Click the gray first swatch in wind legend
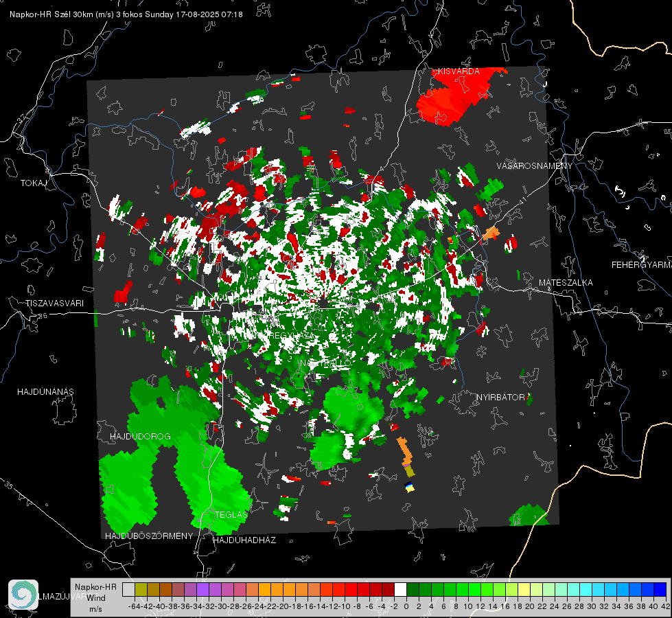Image resolution: width=672 pixels, height=618 pixels. [128, 589]
